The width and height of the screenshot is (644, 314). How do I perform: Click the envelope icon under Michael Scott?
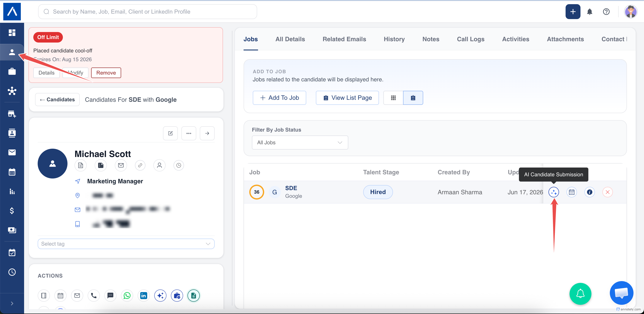121,165
